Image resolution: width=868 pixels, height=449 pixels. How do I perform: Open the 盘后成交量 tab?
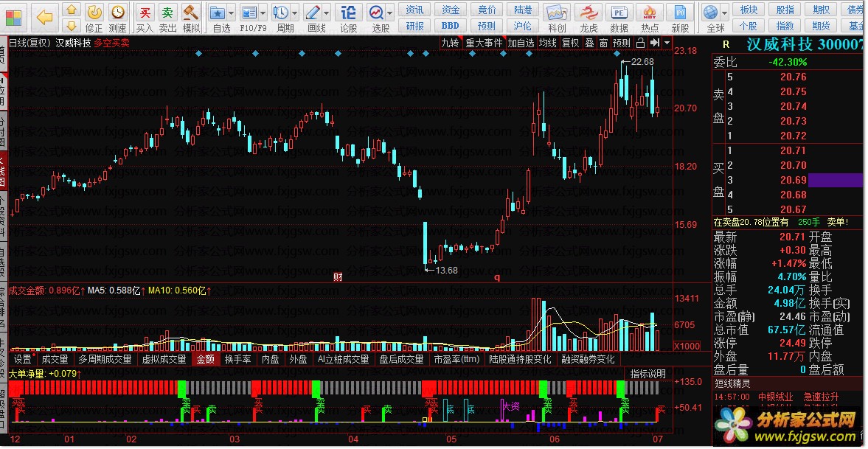(x=401, y=359)
